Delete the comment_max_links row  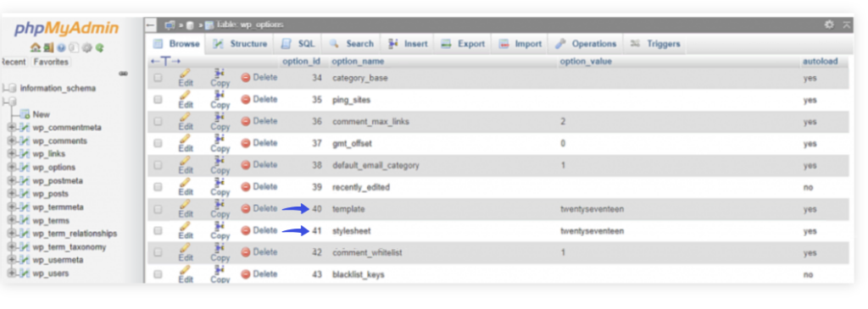tap(259, 121)
